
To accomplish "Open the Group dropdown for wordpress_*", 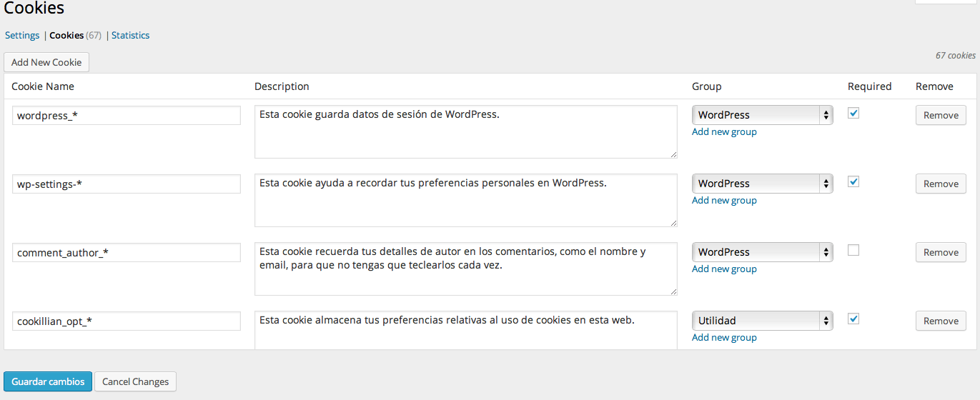I will point(763,115).
